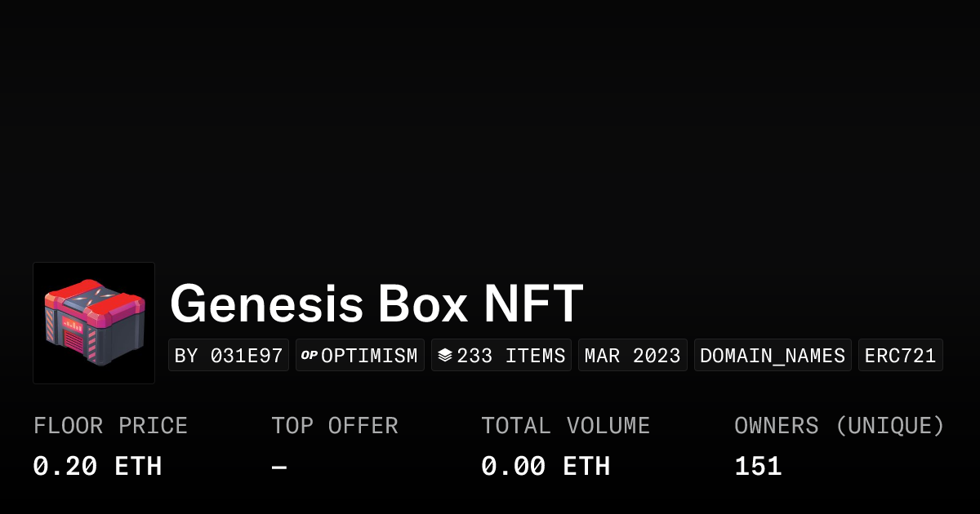980x514 pixels.
Task: Select the OPTIMISM chain label
Action: click(369, 356)
